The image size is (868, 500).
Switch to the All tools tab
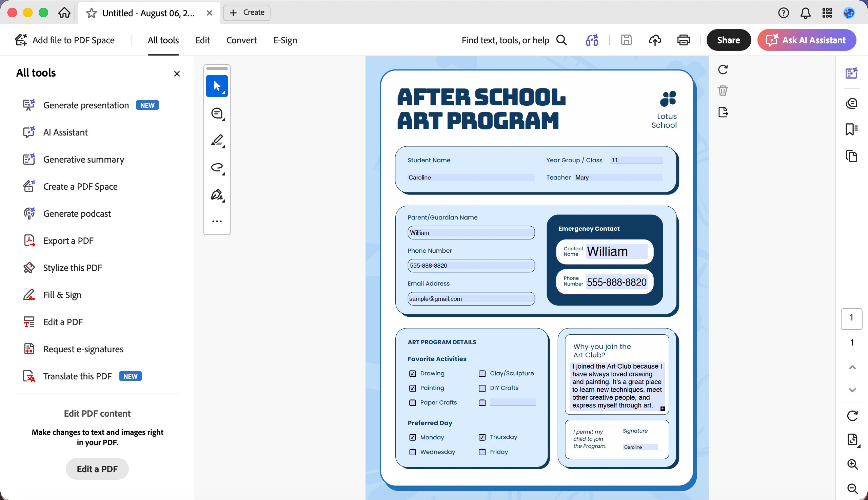tap(163, 40)
